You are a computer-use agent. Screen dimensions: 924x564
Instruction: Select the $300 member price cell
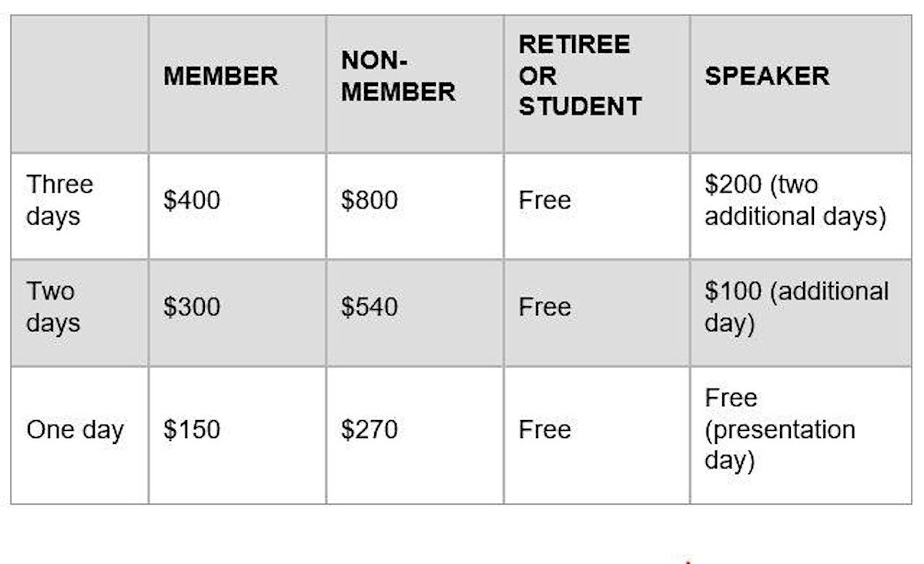click(192, 307)
